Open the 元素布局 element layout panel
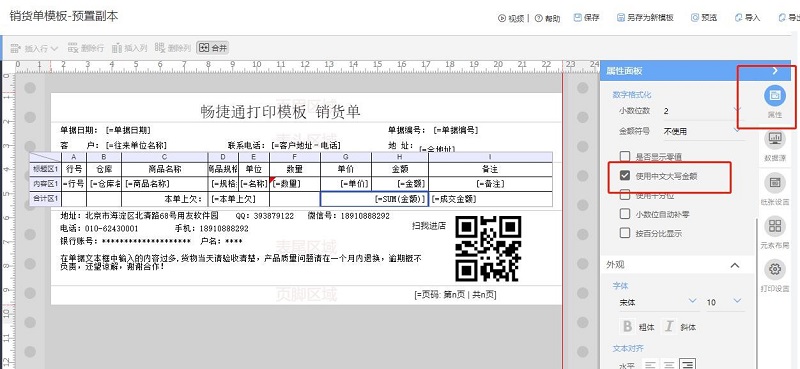This screenshot has height=369, width=800. click(774, 226)
